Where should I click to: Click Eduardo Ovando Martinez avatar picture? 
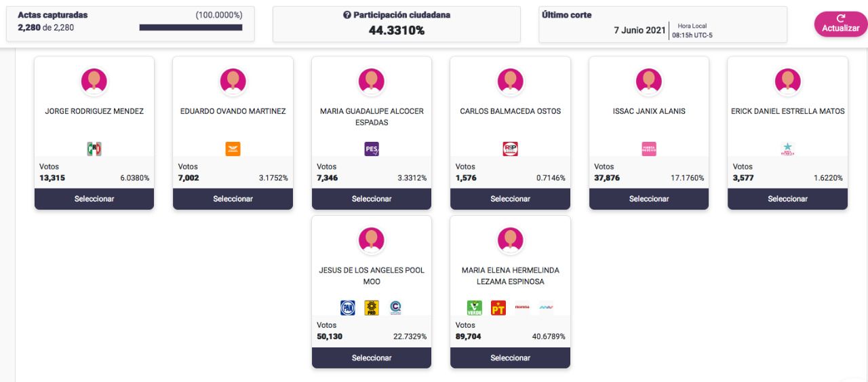tap(233, 81)
